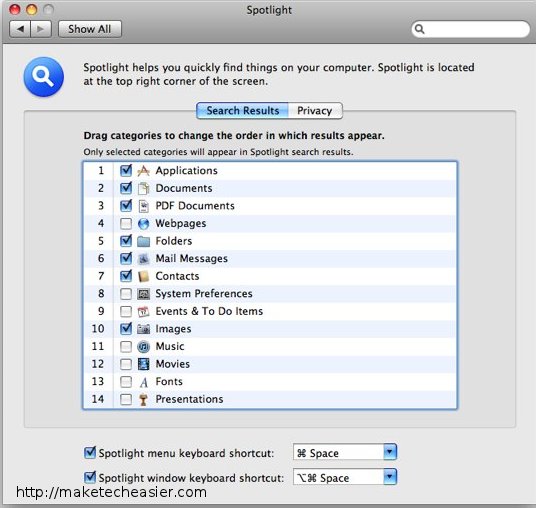Click the Folders category icon

(144, 241)
